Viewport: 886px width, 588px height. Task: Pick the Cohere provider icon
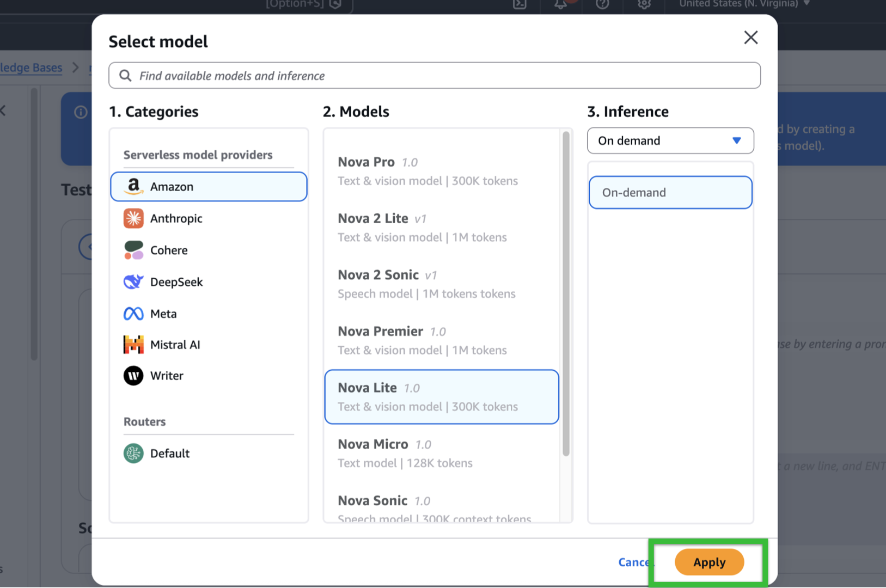click(x=133, y=250)
